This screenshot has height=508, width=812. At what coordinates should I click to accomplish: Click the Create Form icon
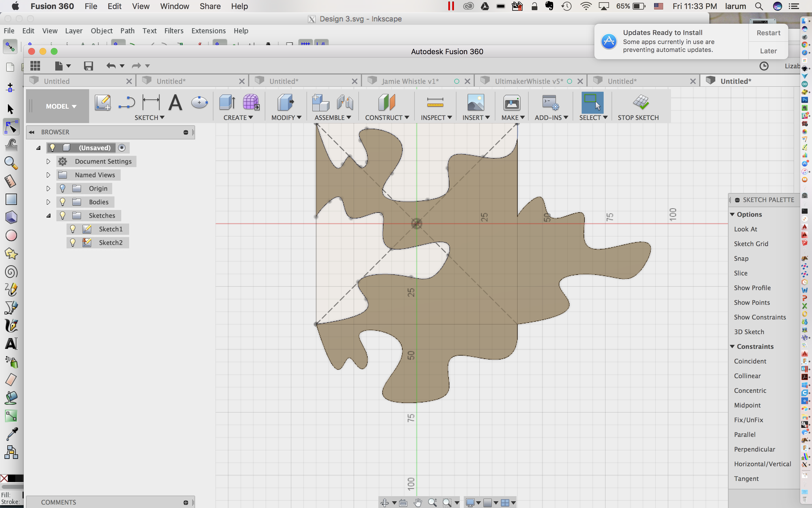(251, 102)
